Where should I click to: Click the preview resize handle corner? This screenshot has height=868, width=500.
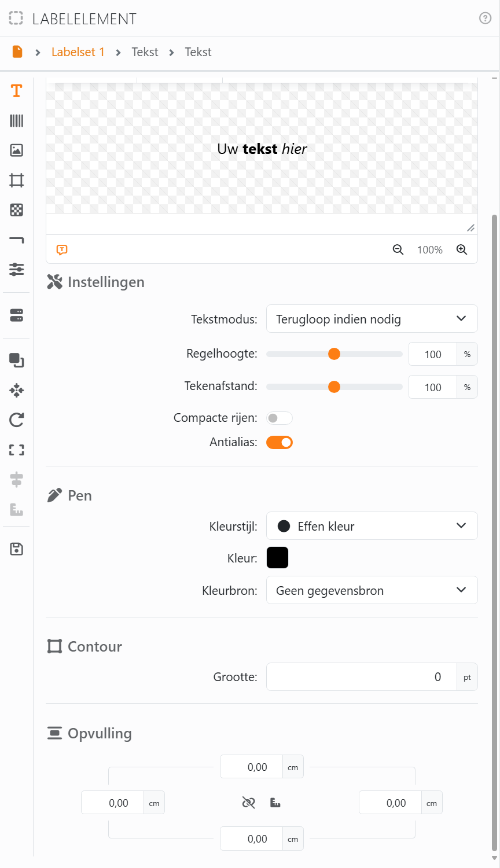471,228
